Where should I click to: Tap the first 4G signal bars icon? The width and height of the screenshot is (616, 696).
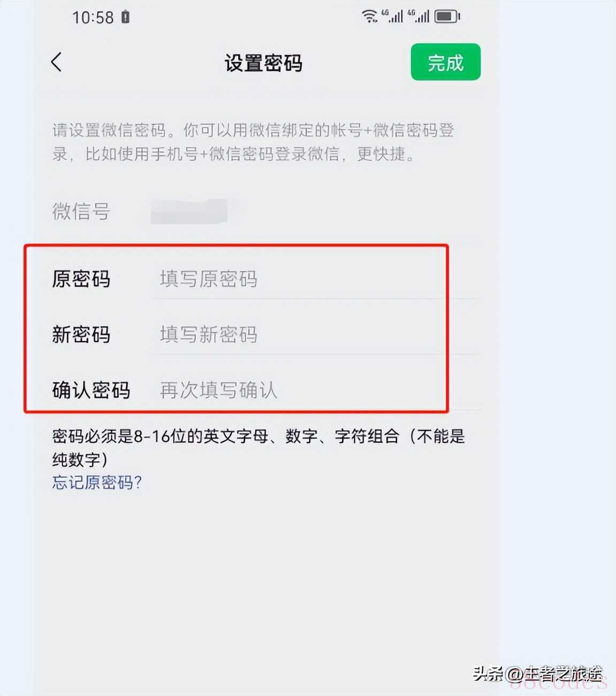392,16
